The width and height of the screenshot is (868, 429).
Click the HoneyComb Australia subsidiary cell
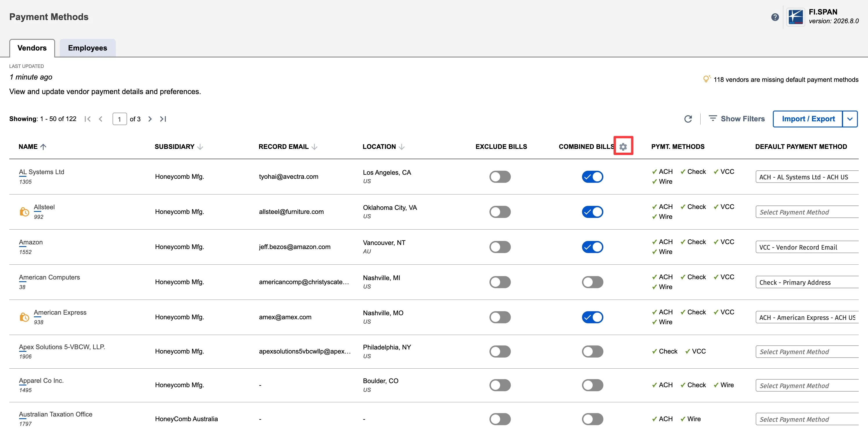click(x=186, y=419)
